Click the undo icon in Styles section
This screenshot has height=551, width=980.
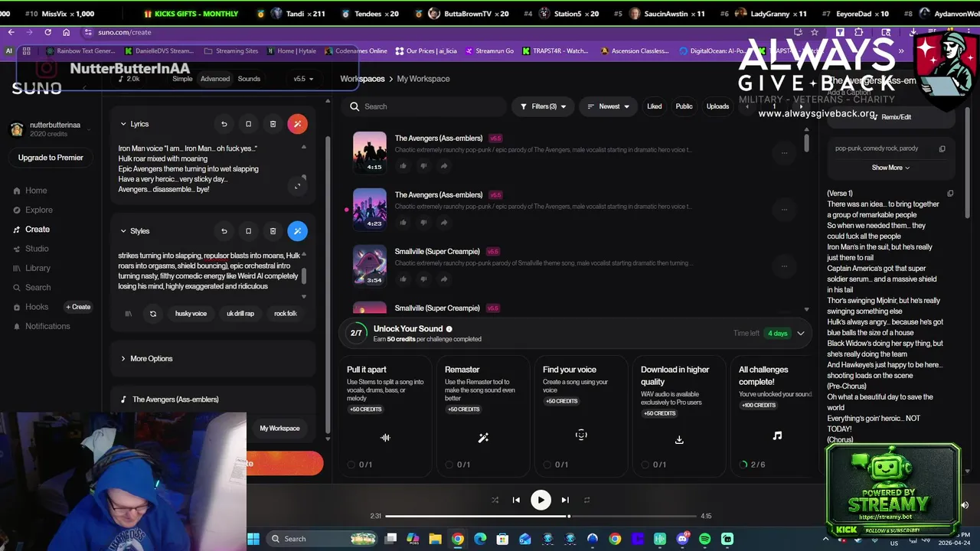224,231
